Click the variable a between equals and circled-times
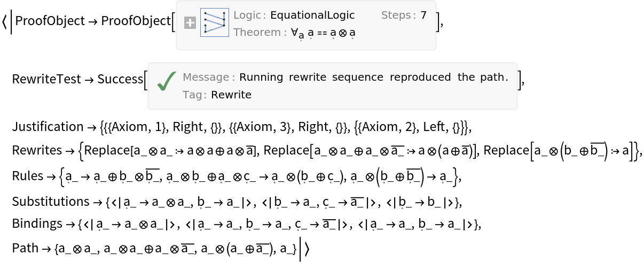Image resolution: width=644 pixels, height=262 pixels. click(333, 33)
